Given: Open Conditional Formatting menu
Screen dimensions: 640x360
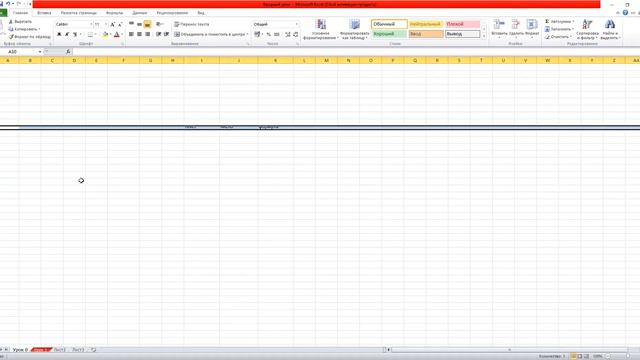Looking at the screenshot, I should [321, 29].
